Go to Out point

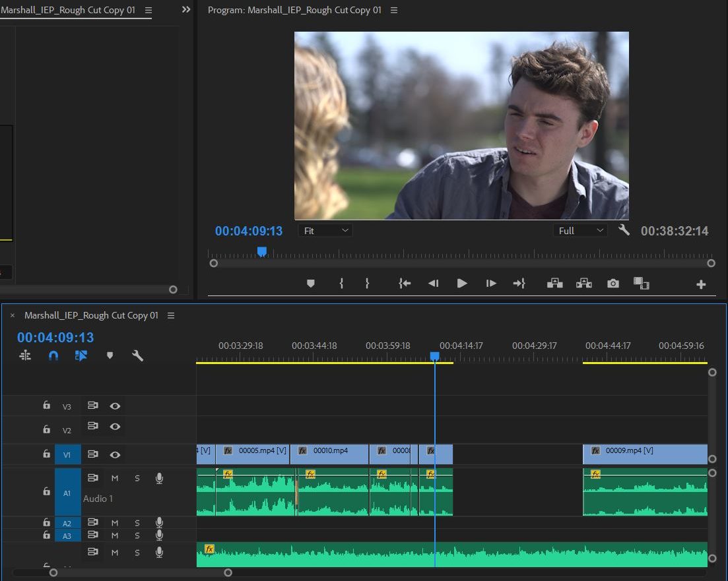(519, 283)
